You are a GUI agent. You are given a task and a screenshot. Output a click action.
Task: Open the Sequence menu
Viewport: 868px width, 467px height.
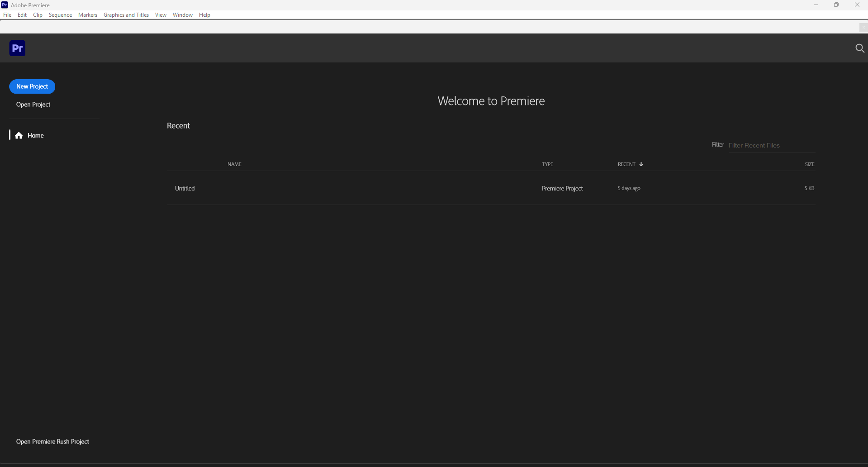point(60,15)
